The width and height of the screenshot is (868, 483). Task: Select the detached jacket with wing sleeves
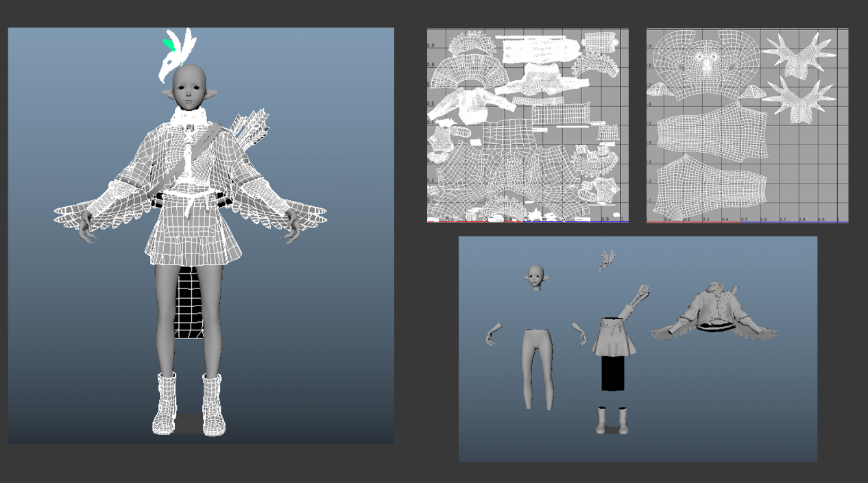(713, 314)
